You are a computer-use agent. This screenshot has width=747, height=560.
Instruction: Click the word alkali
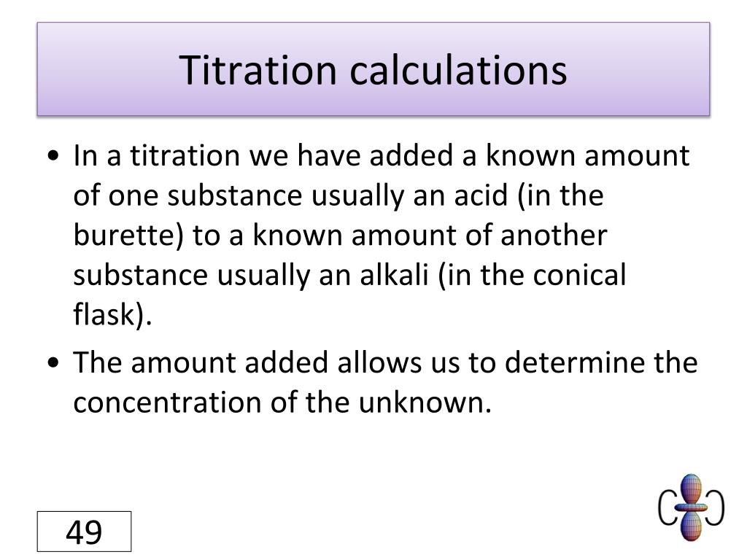(x=394, y=275)
